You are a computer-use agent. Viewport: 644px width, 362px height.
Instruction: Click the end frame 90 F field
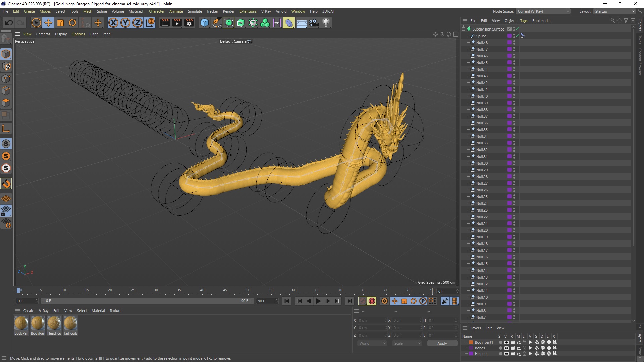pos(267,301)
